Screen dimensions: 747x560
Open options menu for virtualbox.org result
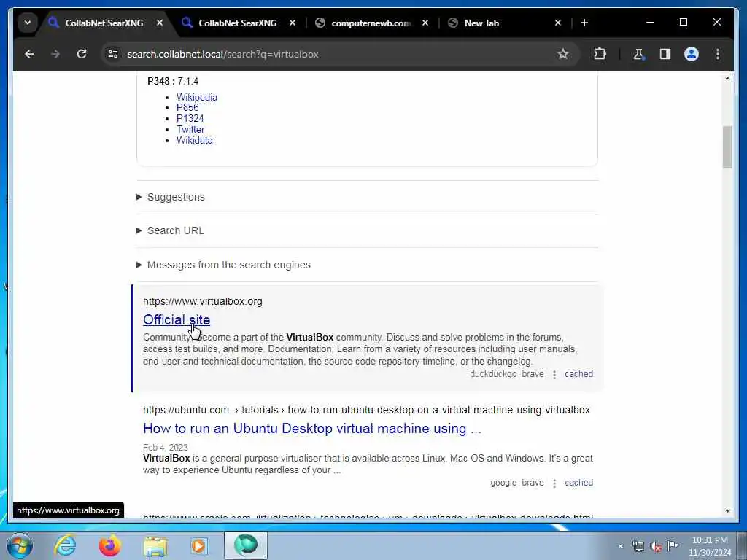(x=554, y=375)
